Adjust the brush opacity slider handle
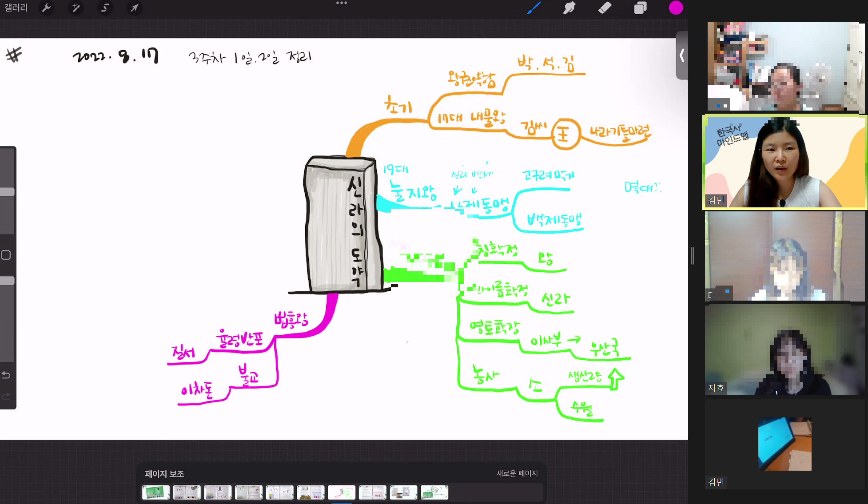The height and width of the screenshot is (504, 868). tap(7, 281)
